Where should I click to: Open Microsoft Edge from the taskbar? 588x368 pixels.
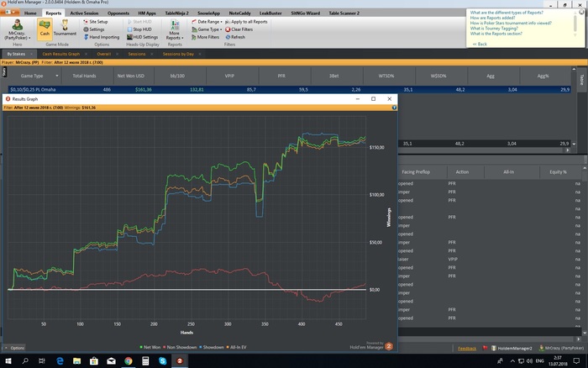pyautogui.click(x=60, y=361)
